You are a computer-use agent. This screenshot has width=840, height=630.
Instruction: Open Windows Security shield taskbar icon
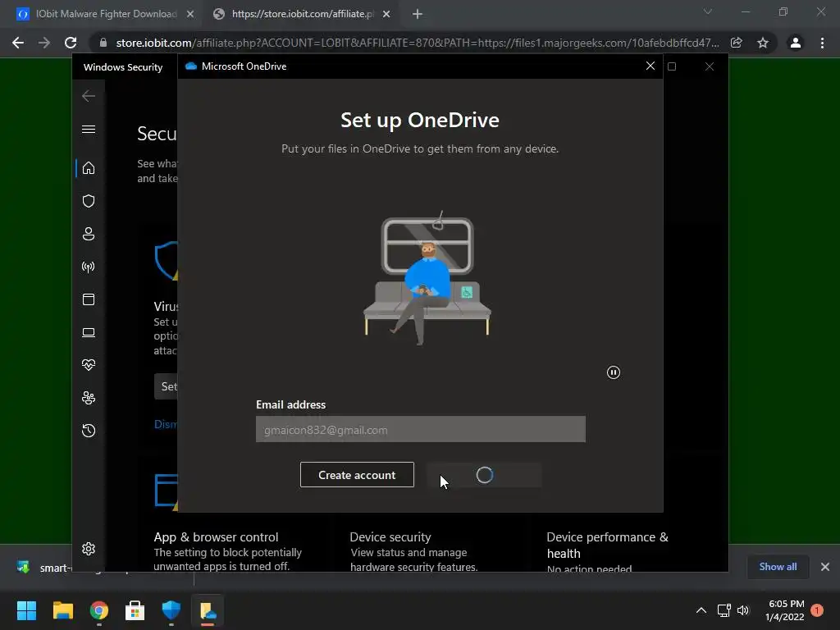coord(171,610)
